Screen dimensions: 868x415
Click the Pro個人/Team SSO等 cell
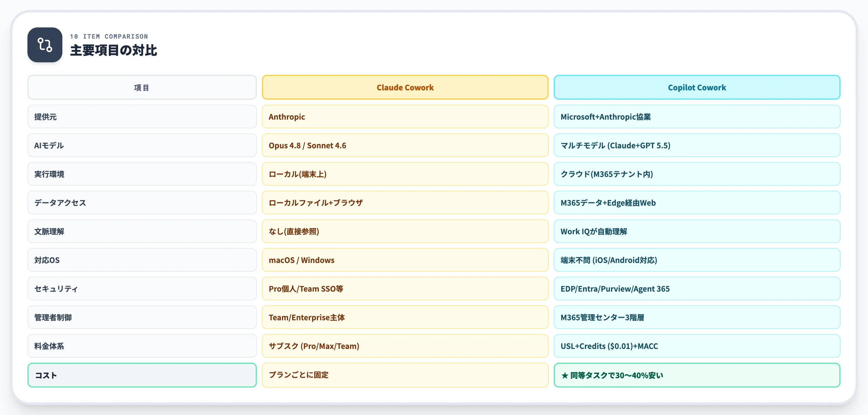pyautogui.click(x=405, y=288)
